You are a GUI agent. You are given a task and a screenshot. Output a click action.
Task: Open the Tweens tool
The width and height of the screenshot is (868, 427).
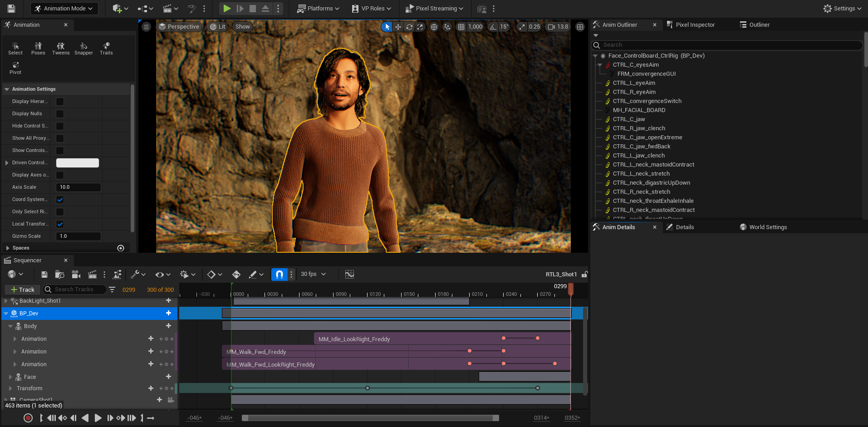61,49
